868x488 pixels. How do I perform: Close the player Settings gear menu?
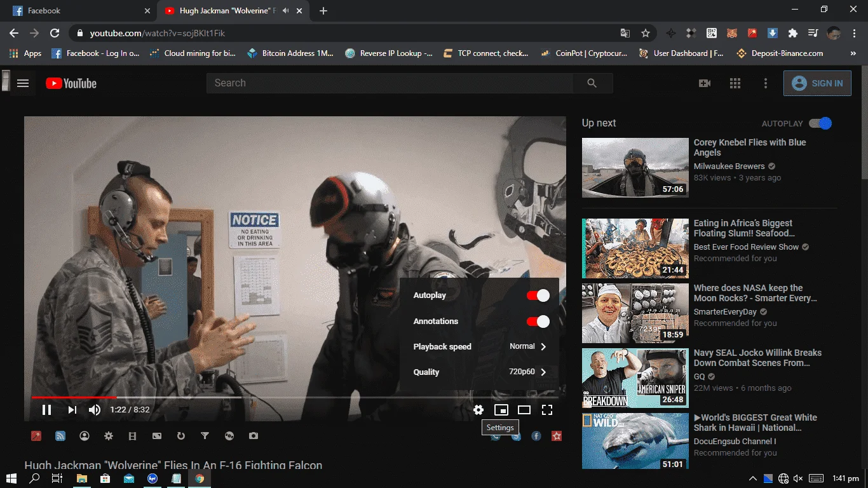(478, 410)
